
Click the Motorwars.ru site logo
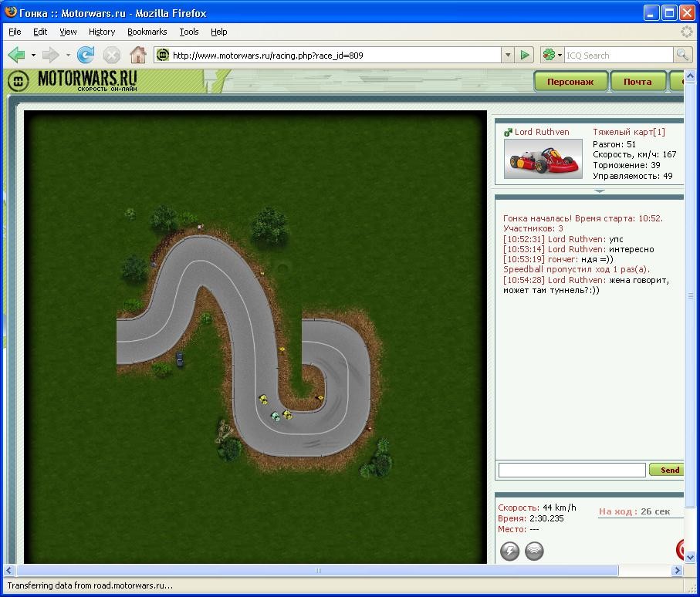tap(73, 81)
